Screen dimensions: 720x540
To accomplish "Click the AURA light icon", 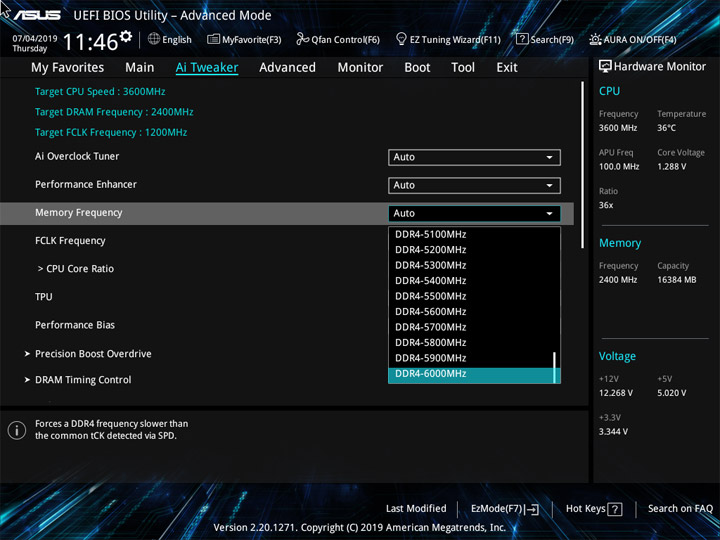I will (x=595, y=39).
